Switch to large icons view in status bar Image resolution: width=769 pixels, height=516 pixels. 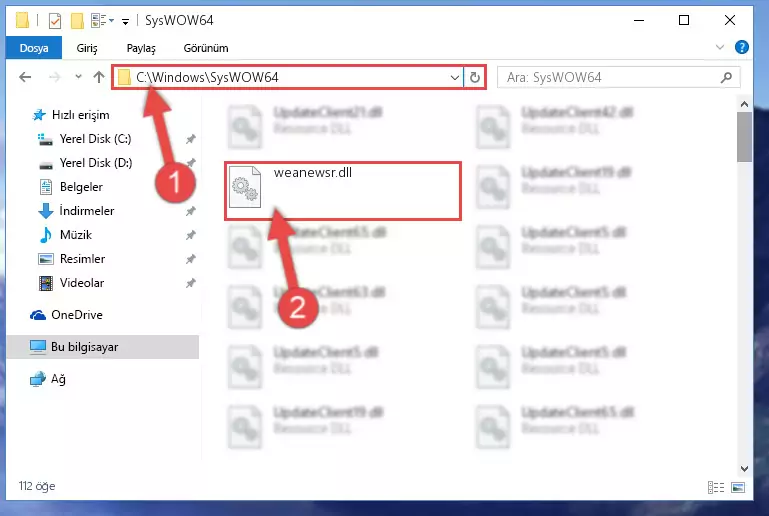(x=738, y=487)
